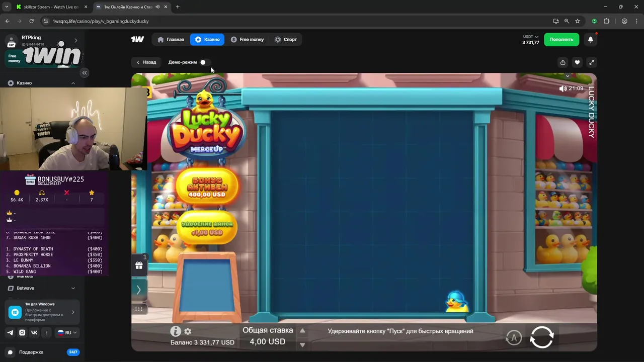The width and height of the screenshot is (644, 362).
Task: Open the Free money tab
Action: coord(247,39)
